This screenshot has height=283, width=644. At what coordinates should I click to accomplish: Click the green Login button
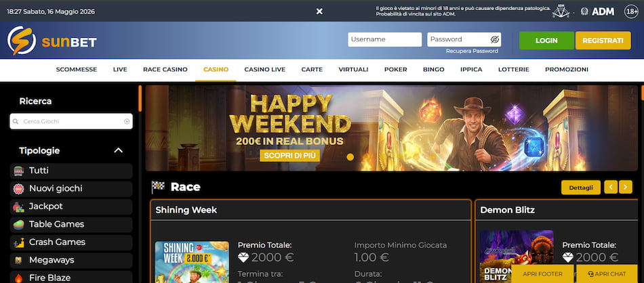pyautogui.click(x=546, y=41)
